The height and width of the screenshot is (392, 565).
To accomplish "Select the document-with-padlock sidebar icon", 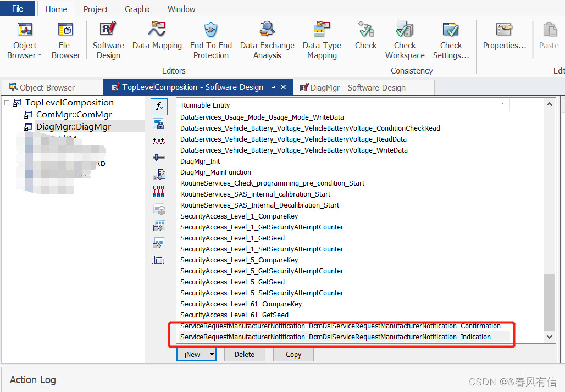I will (x=158, y=124).
